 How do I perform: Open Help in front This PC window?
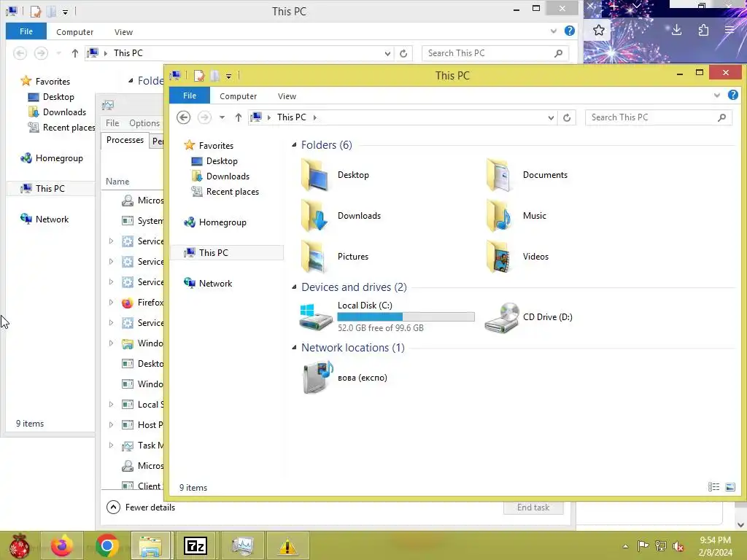pos(732,96)
